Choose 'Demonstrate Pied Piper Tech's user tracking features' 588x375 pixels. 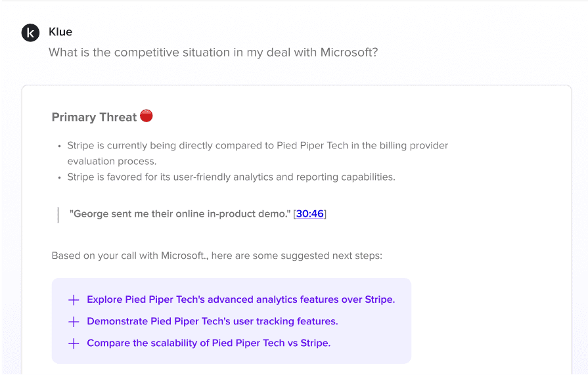(x=212, y=322)
